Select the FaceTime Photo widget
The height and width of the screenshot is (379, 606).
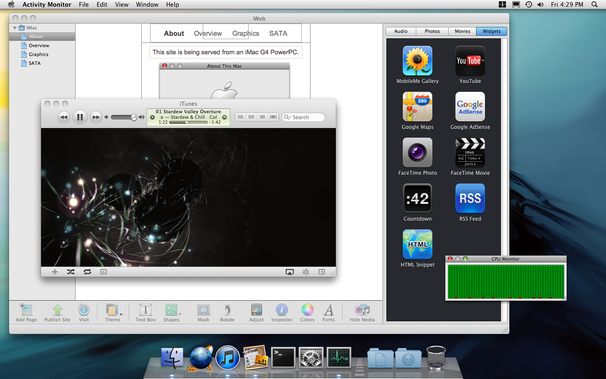coord(417,156)
